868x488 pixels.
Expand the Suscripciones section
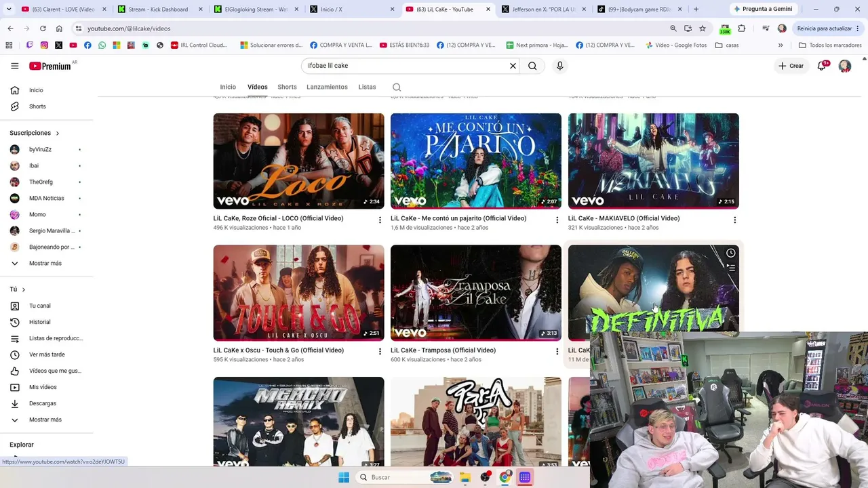pos(35,133)
